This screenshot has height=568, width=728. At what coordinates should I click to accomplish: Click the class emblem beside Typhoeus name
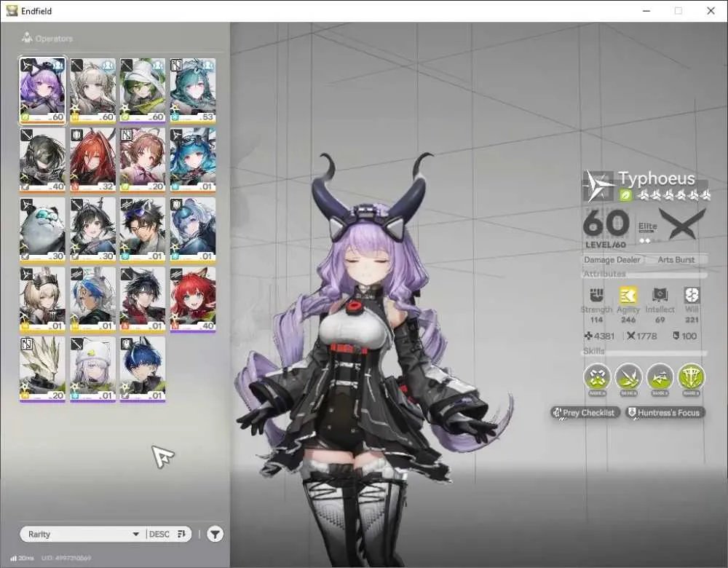599,186
